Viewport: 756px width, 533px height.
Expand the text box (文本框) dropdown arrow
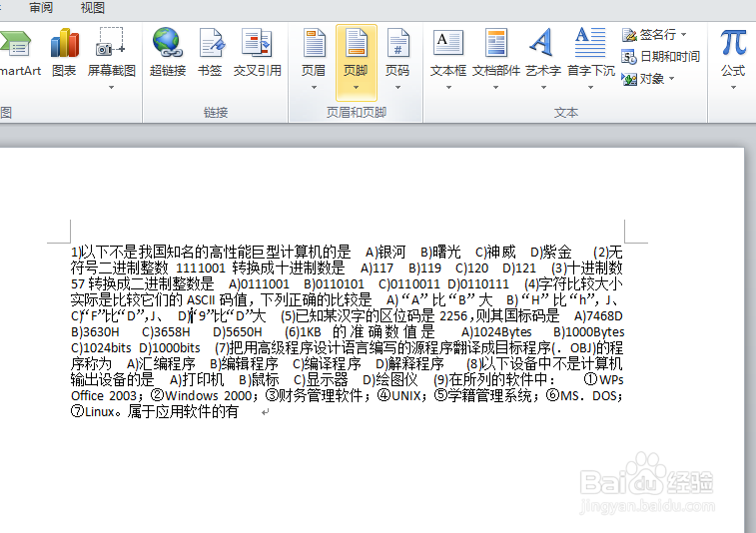click(x=448, y=87)
